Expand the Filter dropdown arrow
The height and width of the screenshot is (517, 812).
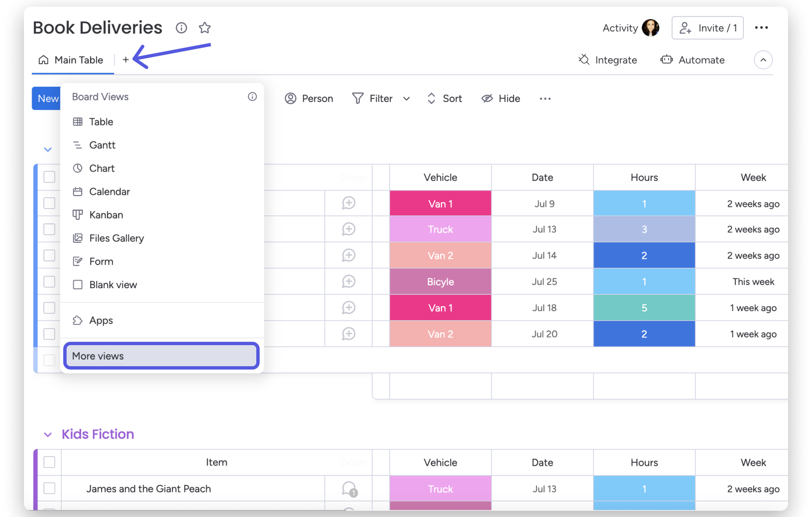pyautogui.click(x=406, y=99)
